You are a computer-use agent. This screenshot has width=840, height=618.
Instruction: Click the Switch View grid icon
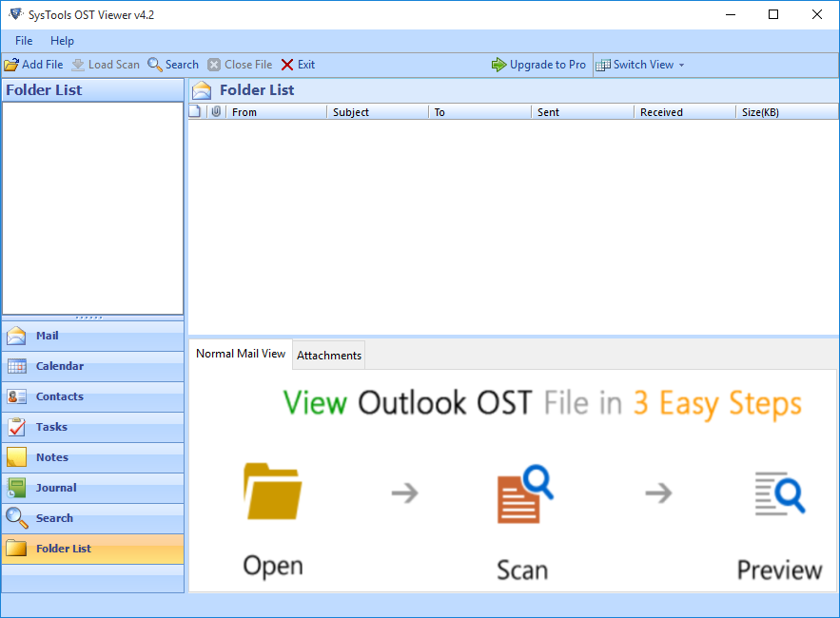[x=603, y=65]
